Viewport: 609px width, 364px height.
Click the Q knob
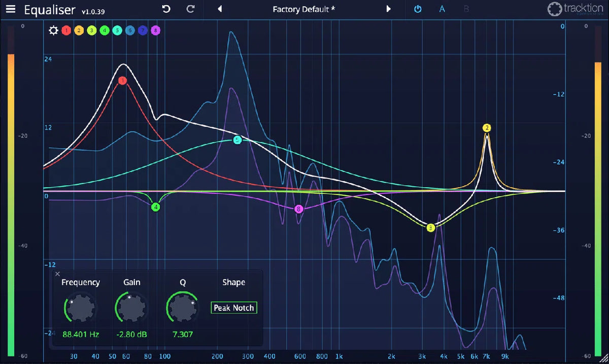tap(183, 308)
